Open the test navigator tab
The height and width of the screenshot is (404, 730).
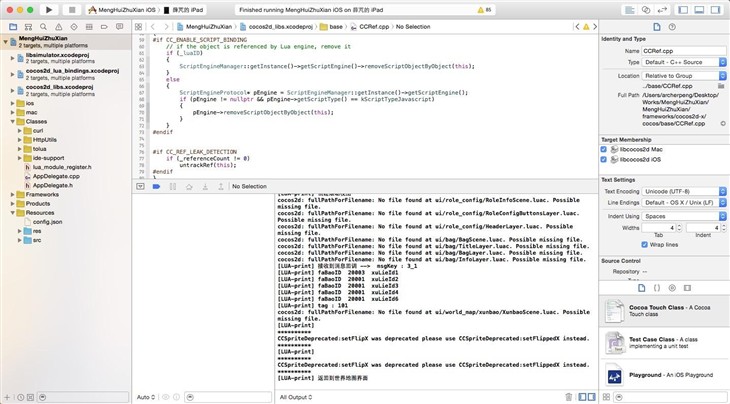pos(74,27)
